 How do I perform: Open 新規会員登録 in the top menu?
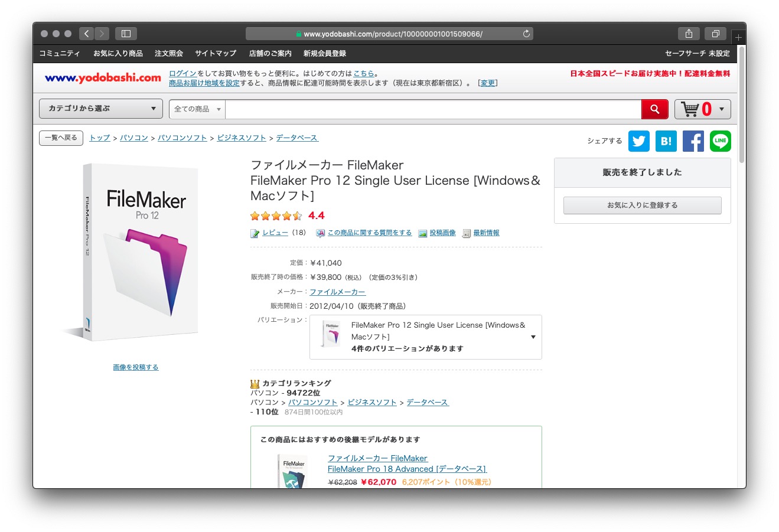(325, 53)
